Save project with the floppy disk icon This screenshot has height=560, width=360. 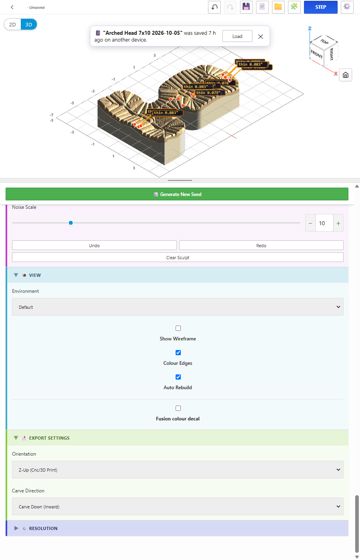(x=246, y=7)
